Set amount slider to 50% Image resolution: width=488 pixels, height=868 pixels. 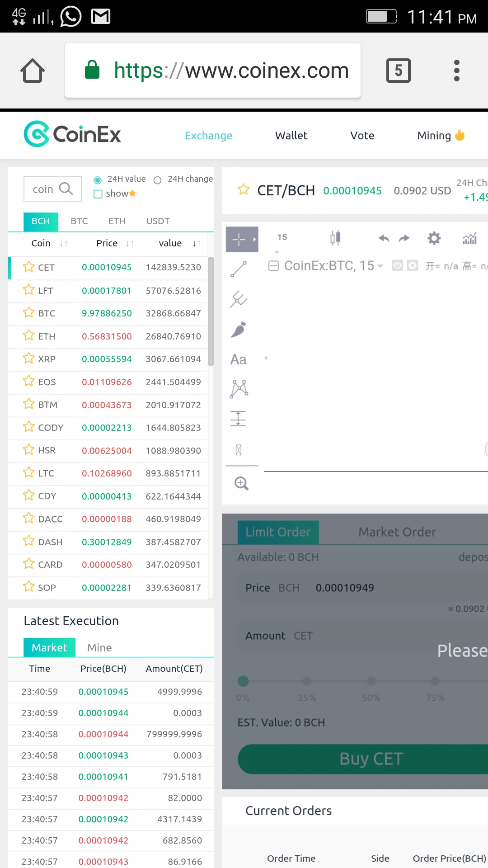coord(371,681)
